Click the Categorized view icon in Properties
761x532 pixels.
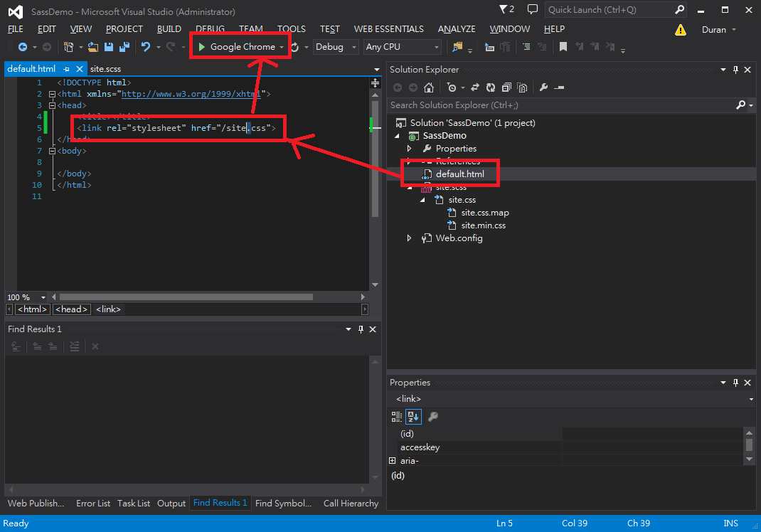tap(397, 417)
